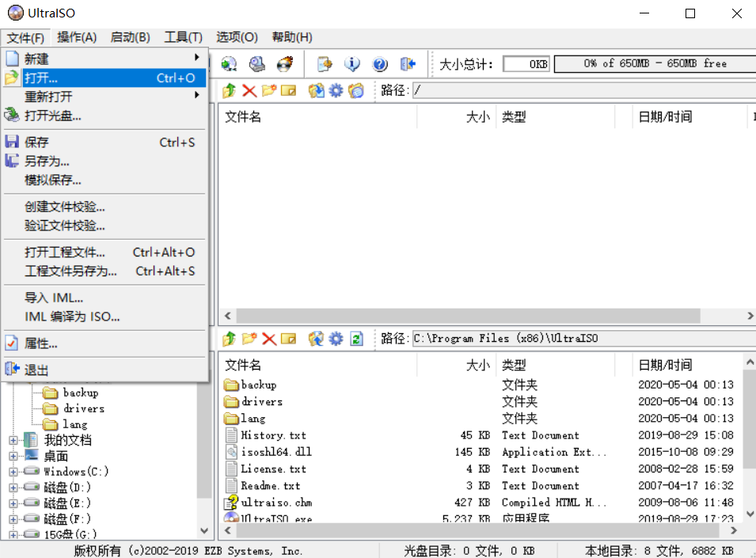The width and height of the screenshot is (756, 558).
Task: Click the new folder icon in the ISO toolbar
Action: tap(268, 92)
